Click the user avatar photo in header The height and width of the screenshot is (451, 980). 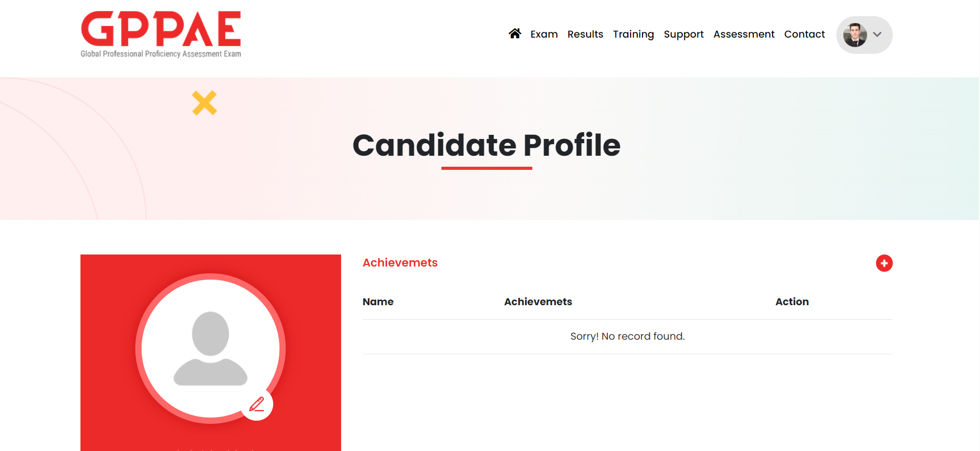(x=855, y=35)
